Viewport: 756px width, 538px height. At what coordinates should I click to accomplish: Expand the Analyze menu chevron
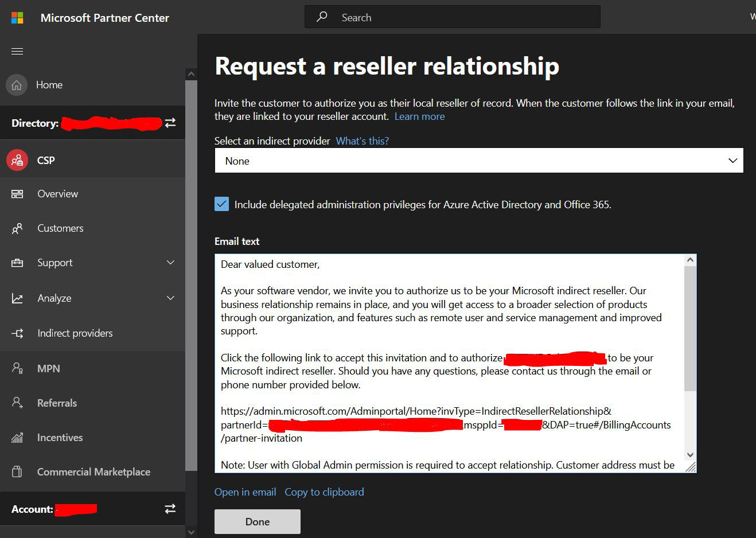pos(170,298)
